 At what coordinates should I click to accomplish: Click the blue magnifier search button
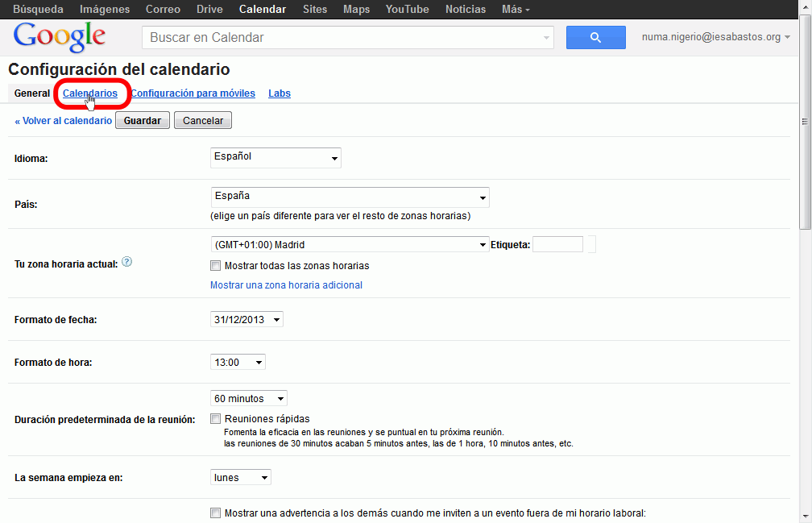click(595, 37)
